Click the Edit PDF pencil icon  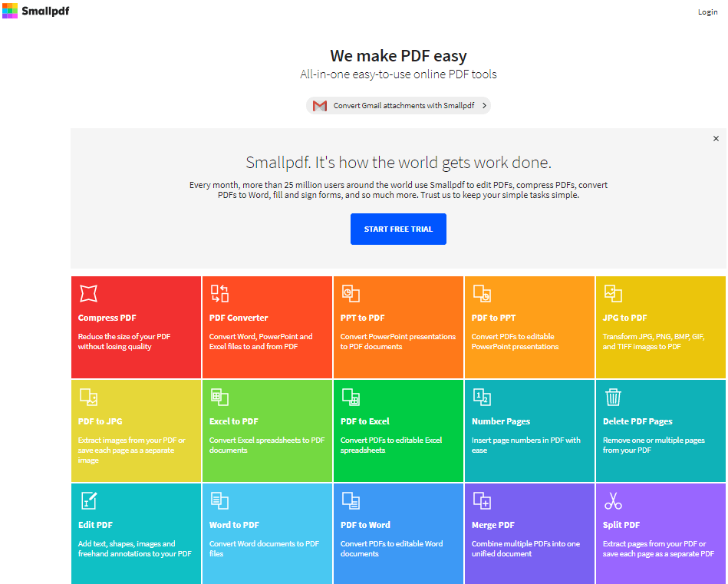tap(88, 501)
